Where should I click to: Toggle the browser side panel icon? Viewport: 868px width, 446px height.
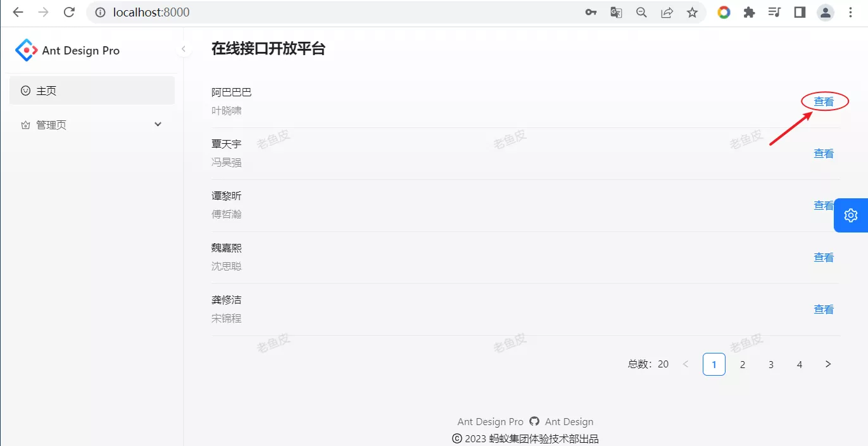click(800, 12)
